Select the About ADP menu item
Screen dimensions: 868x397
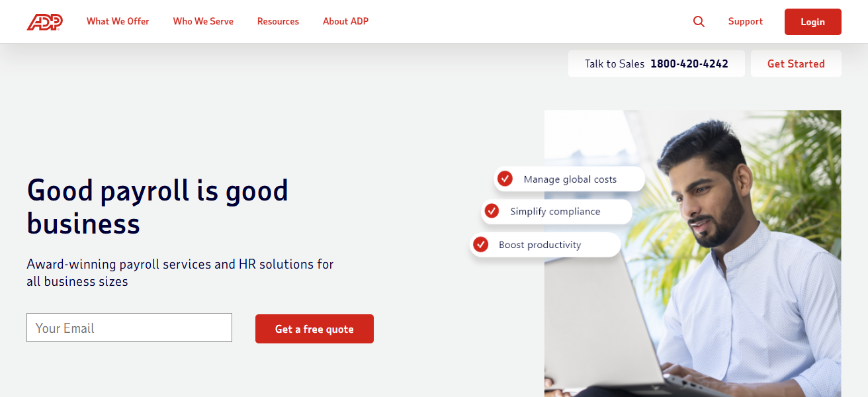pyautogui.click(x=345, y=21)
